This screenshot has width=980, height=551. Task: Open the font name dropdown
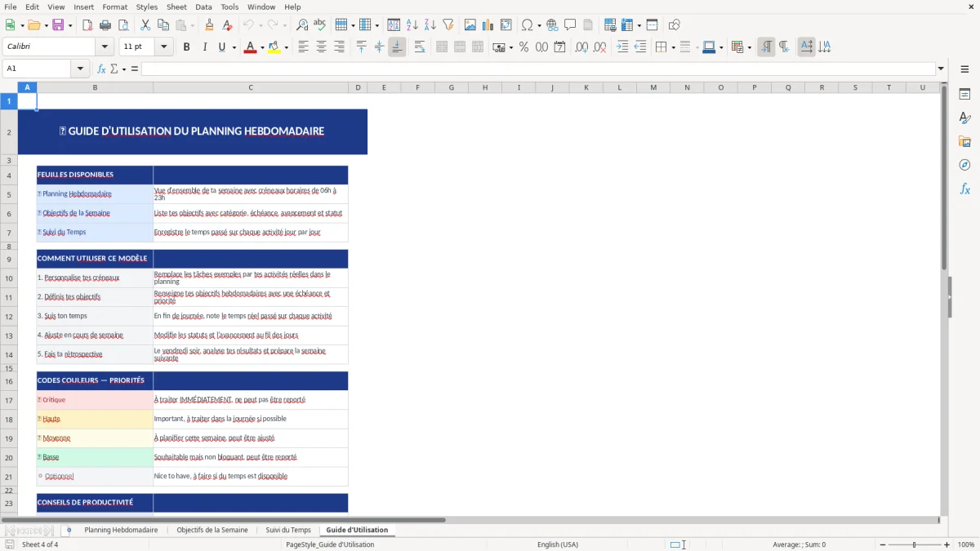pyautogui.click(x=105, y=47)
